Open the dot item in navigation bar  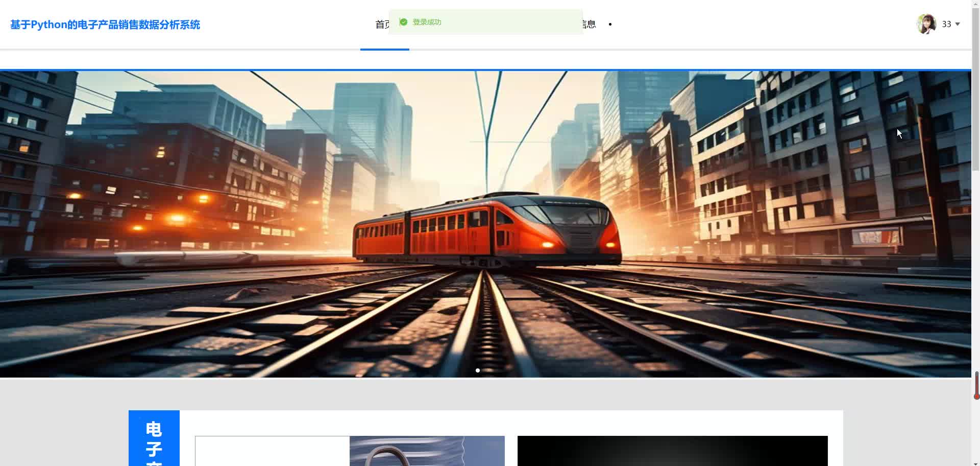click(610, 24)
